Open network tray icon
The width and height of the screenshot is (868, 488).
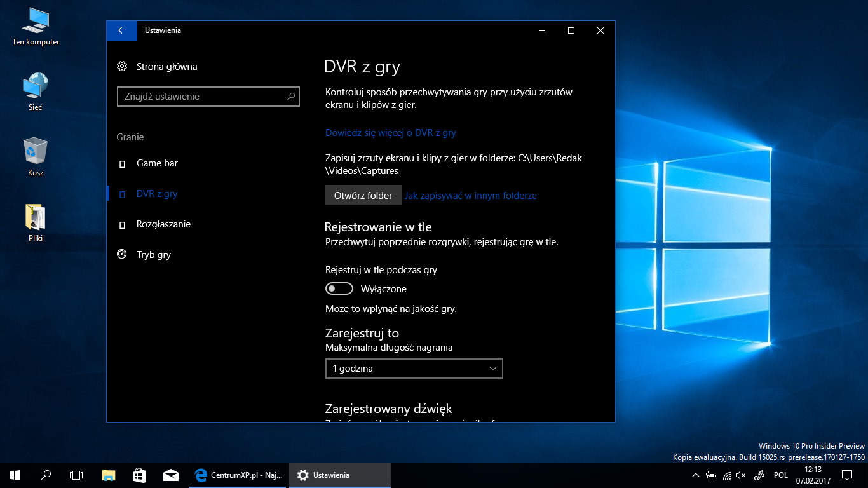coord(726,475)
